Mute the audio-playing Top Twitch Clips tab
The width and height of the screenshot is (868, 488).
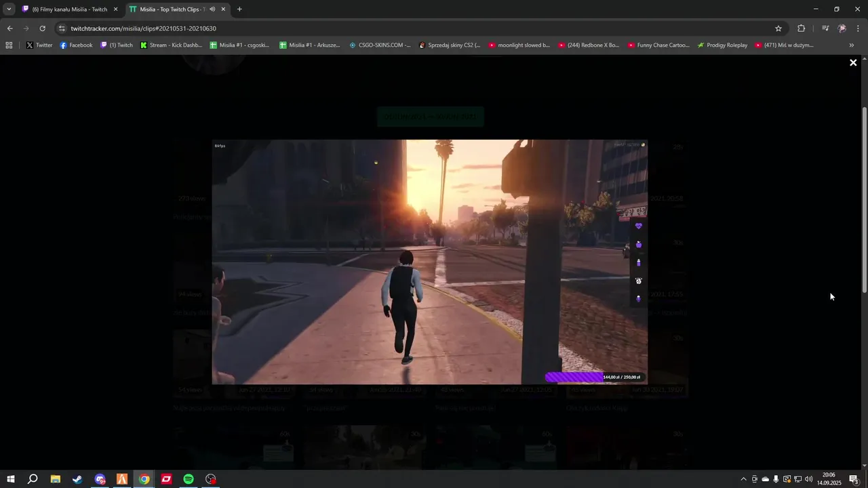(x=212, y=9)
